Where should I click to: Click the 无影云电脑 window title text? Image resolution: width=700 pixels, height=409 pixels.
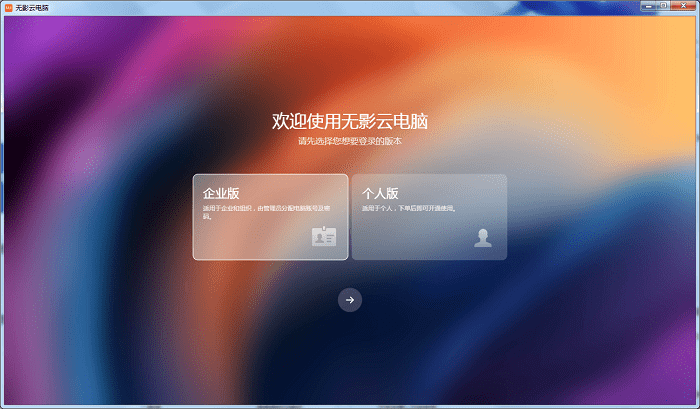[x=32, y=8]
